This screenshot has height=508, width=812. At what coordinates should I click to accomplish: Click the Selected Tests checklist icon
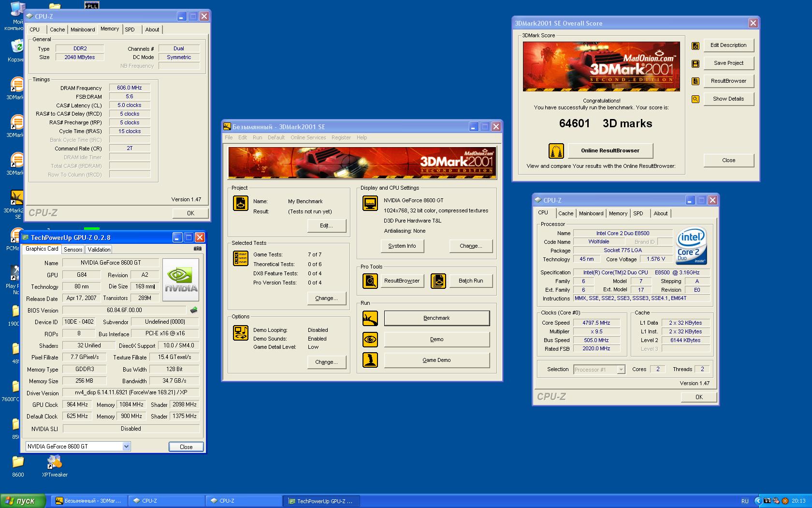241,258
